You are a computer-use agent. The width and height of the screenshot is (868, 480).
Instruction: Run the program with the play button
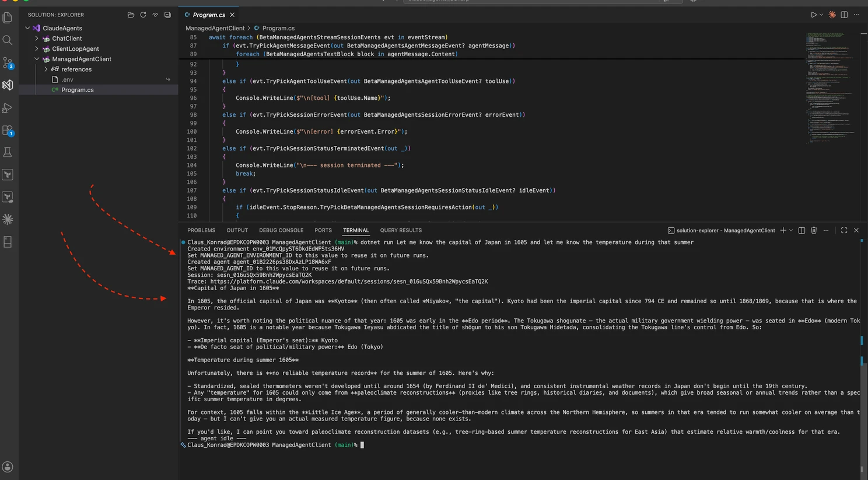[814, 15]
